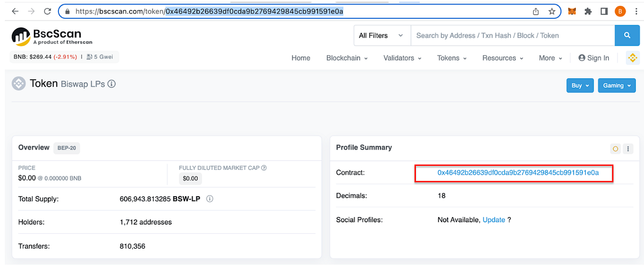This screenshot has width=644, height=268.
Task: Reload the page with refresh icon
Action: click(x=48, y=11)
